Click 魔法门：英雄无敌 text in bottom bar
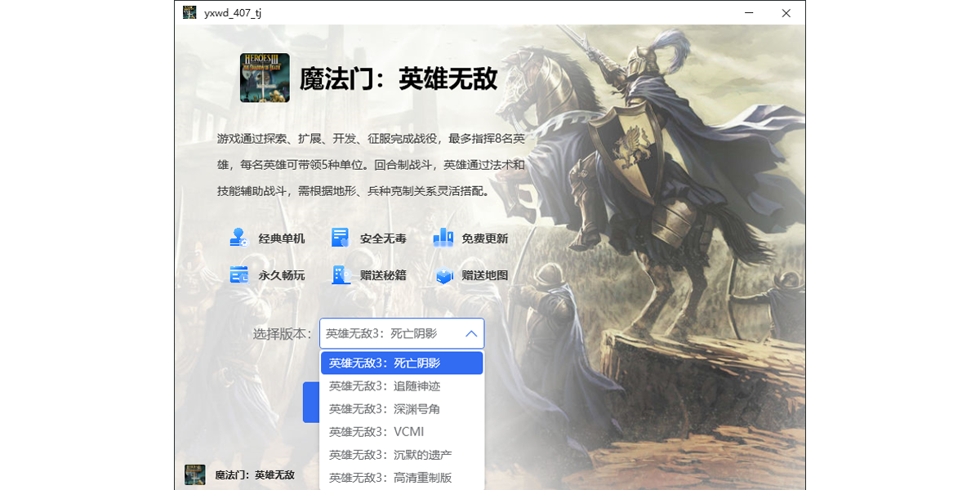This screenshot has height=490, width=980. pyautogui.click(x=254, y=474)
